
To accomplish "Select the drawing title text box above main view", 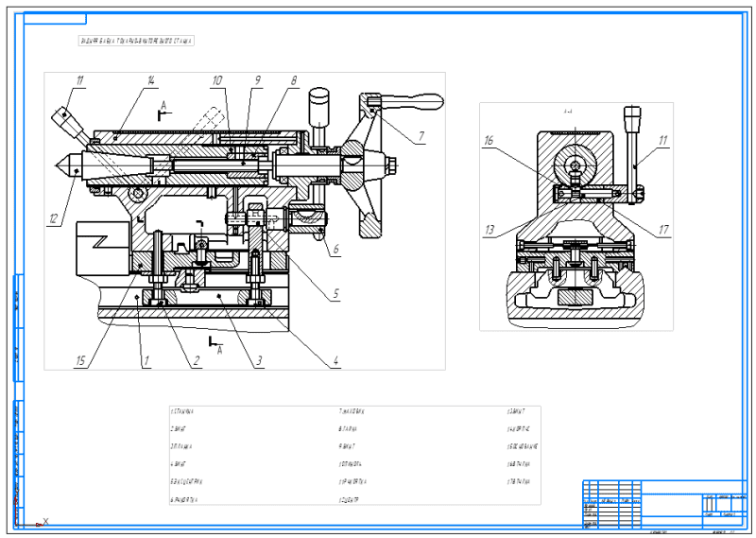I will [x=136, y=41].
